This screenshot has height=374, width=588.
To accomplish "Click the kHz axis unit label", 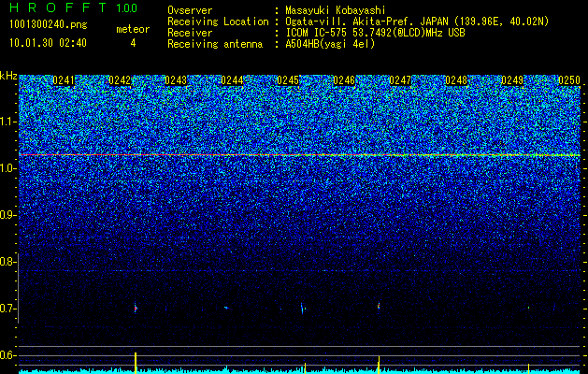I will [8, 76].
